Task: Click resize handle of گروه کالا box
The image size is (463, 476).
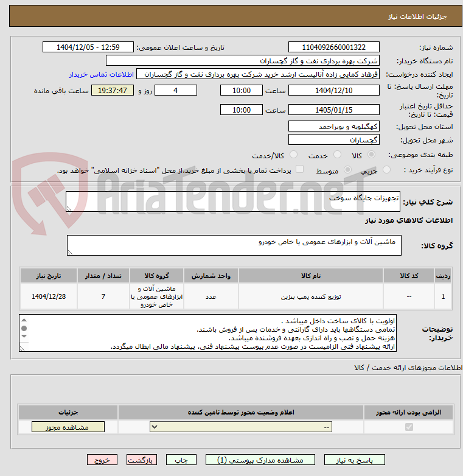Action: pos(70,253)
